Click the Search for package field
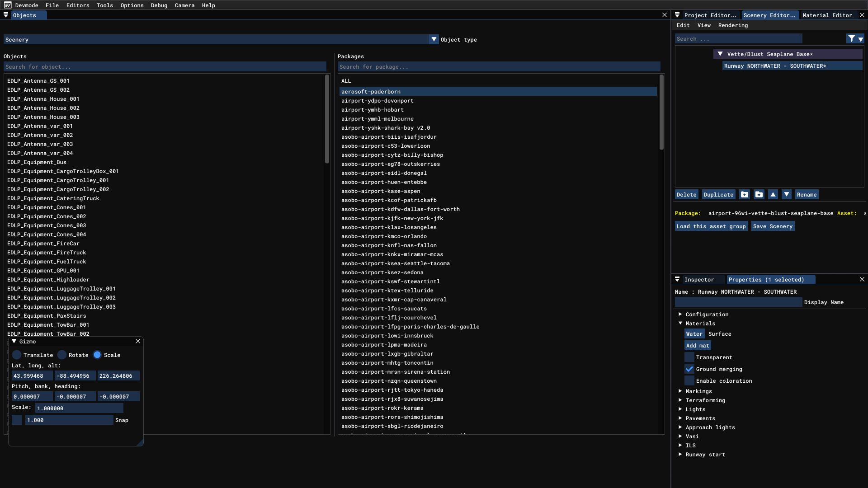868x488 pixels. [x=499, y=67]
